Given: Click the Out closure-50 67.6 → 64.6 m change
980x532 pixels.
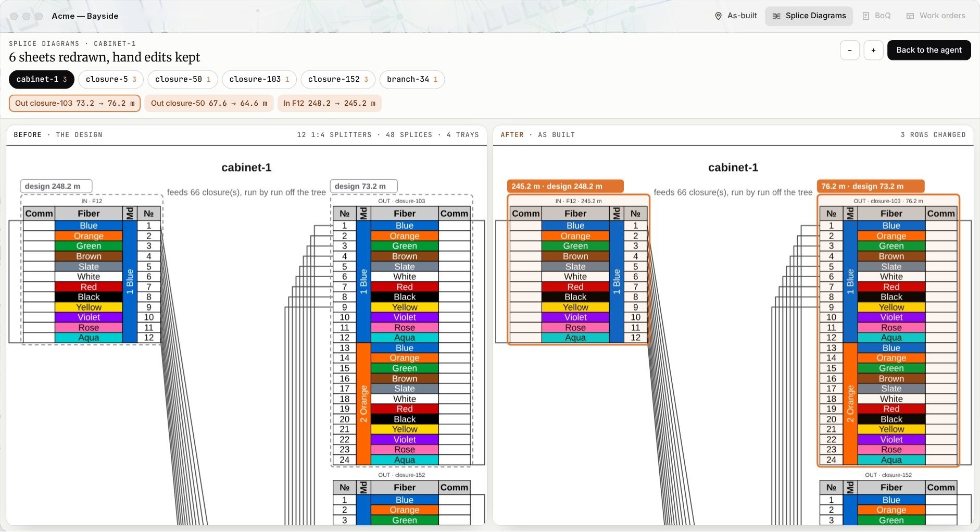Looking at the screenshot, I should point(209,103).
